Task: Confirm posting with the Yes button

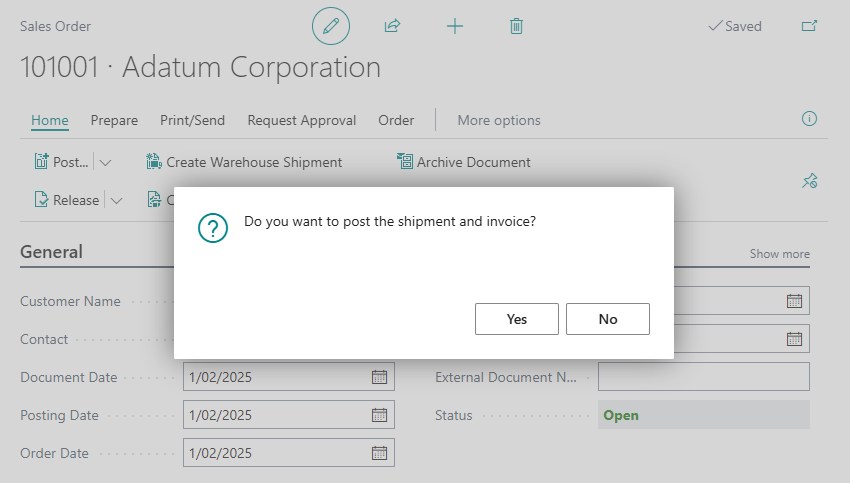Action: (x=517, y=319)
